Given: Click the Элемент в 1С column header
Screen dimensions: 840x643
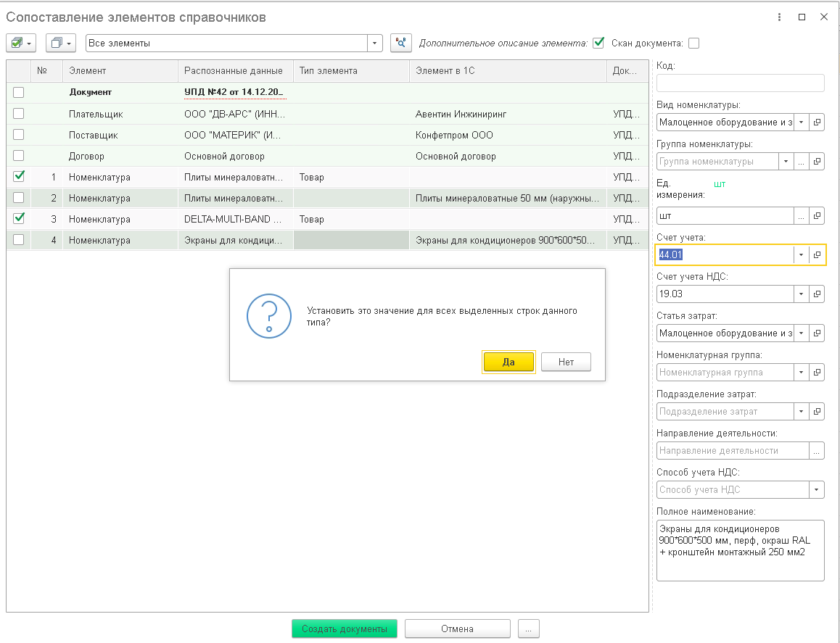Looking at the screenshot, I should coord(445,70).
